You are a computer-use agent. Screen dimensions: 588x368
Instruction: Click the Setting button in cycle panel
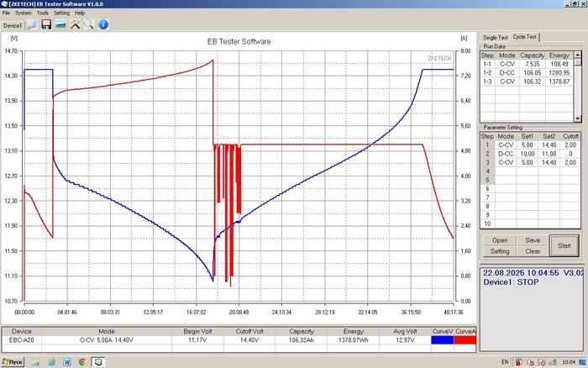point(500,251)
